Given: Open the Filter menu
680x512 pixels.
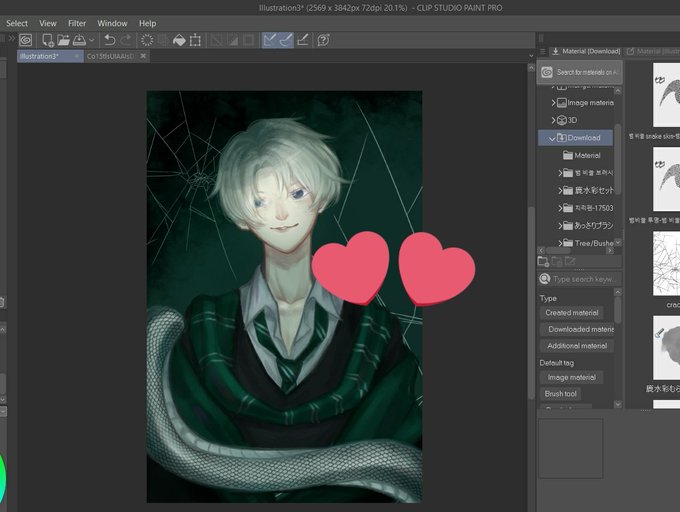Looking at the screenshot, I should [x=77, y=23].
